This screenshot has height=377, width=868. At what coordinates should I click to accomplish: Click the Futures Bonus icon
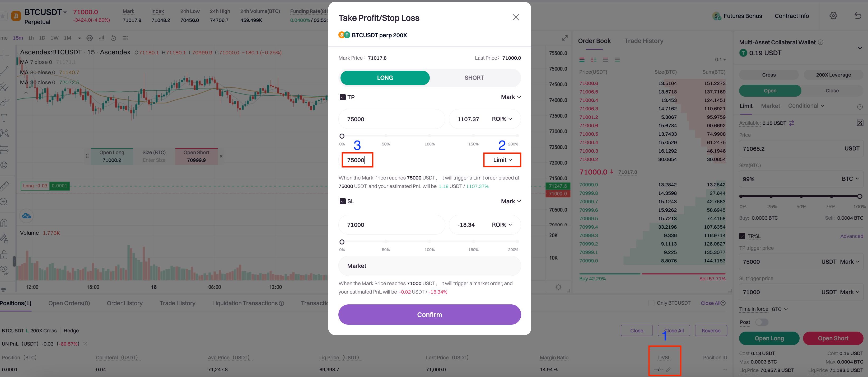click(x=716, y=16)
